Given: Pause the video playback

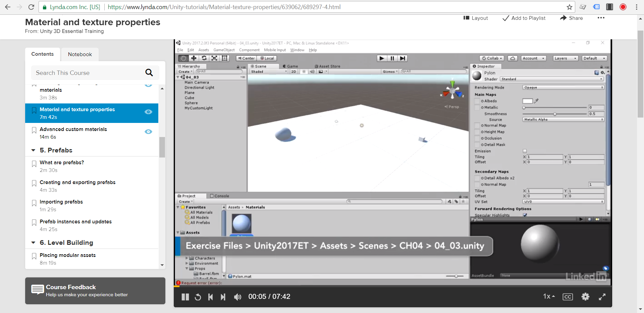Looking at the screenshot, I should click(x=185, y=297).
